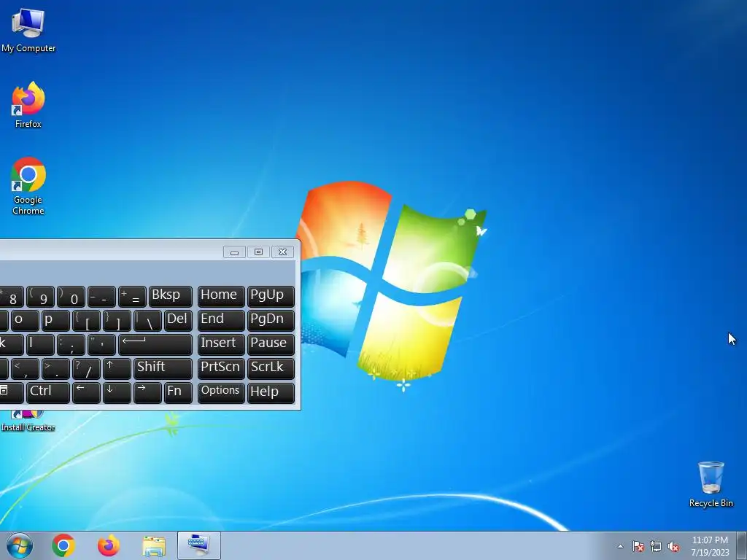Tap the PgDn key
The height and width of the screenshot is (560, 747).
tap(271, 320)
